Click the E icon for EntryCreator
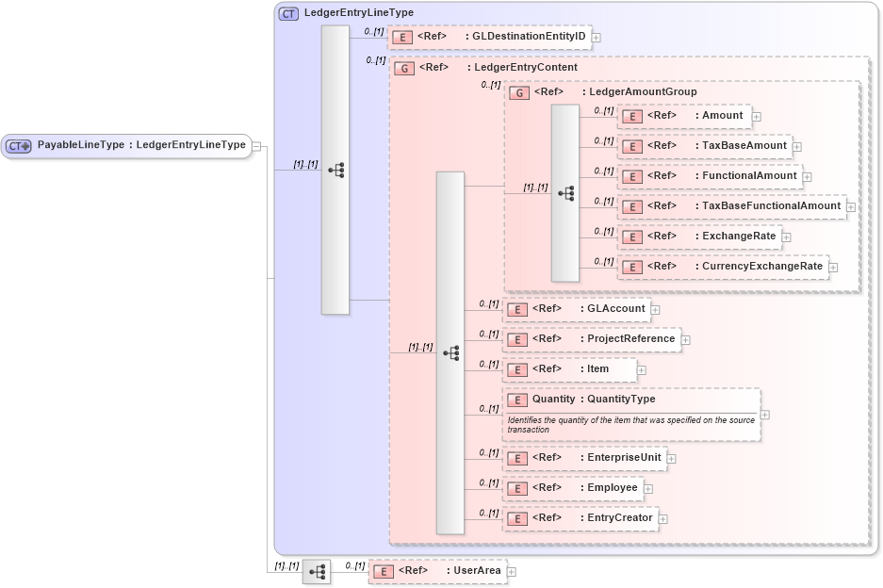This screenshot has height=588, width=883. [516, 518]
